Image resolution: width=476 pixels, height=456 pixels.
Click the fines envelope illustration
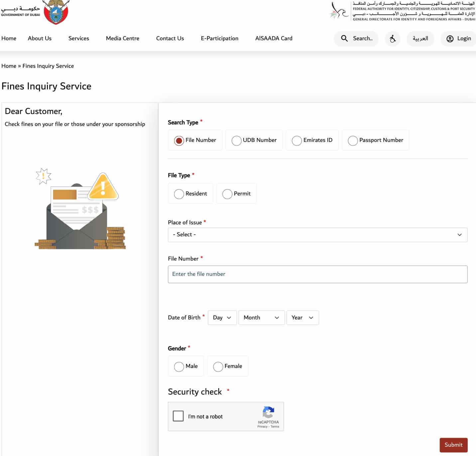tap(80, 209)
